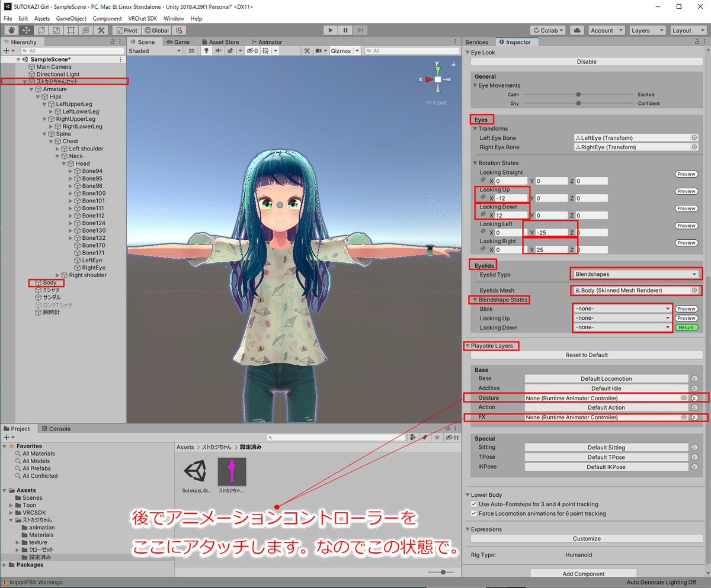Click the Add Component button

[x=584, y=574]
